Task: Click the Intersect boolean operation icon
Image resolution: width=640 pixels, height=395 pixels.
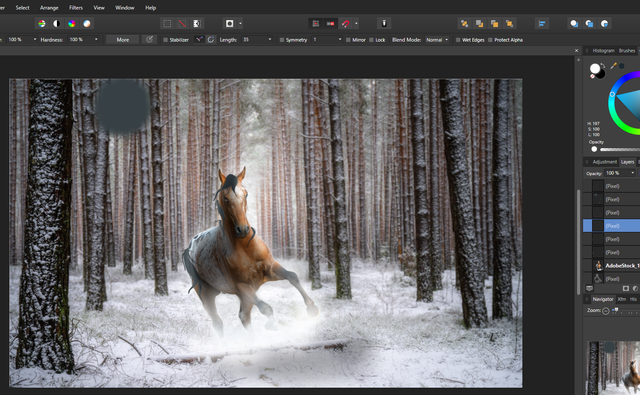Action: tap(604, 24)
